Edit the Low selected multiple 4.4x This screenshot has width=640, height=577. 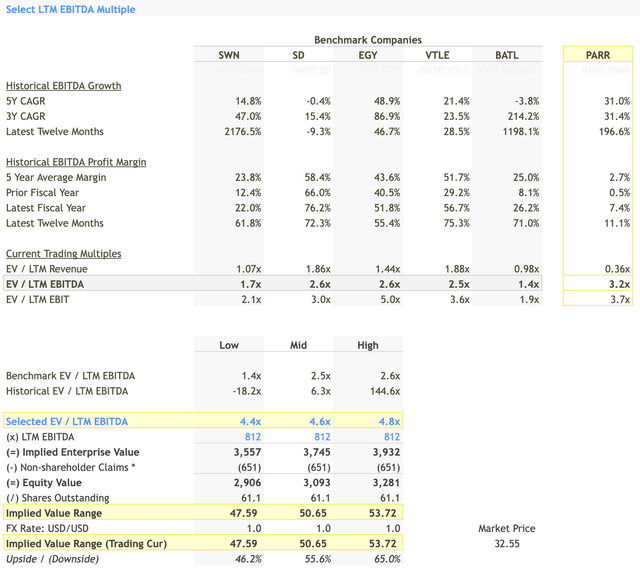point(248,422)
